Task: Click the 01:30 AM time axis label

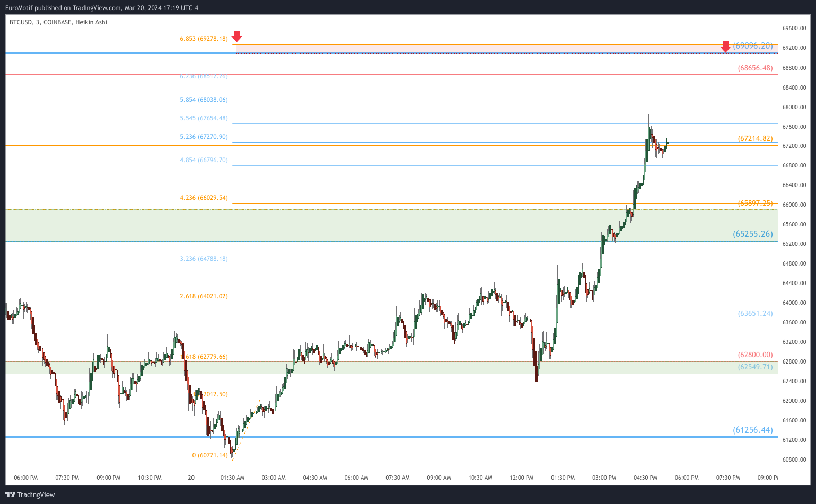Action: click(232, 478)
